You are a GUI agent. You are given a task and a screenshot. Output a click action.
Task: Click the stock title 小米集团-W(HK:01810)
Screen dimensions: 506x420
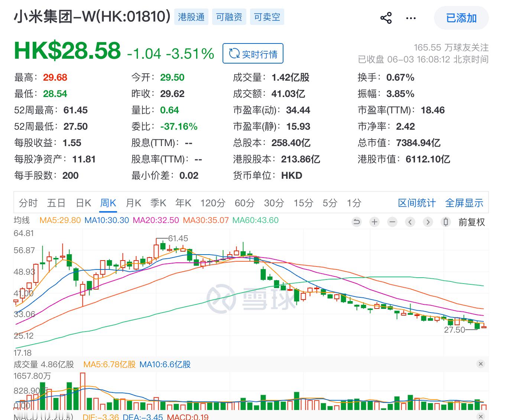tap(92, 17)
